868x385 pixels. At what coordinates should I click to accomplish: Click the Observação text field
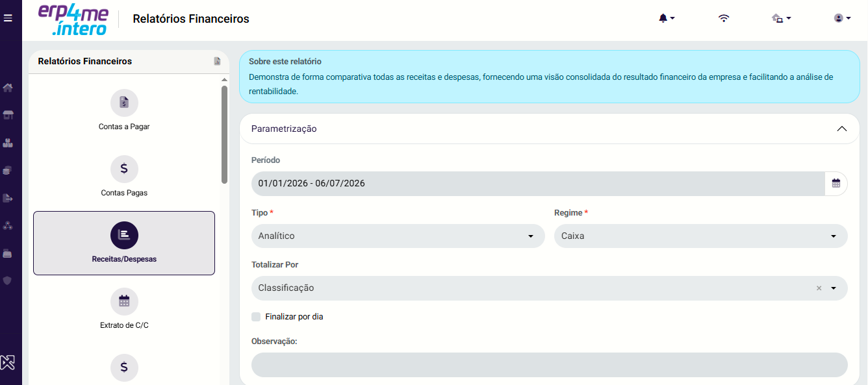(550, 365)
